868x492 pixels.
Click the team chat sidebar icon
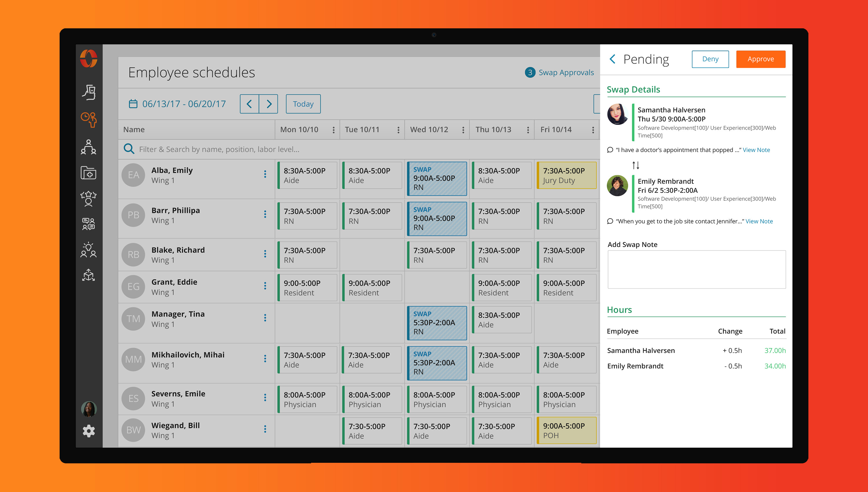click(89, 224)
